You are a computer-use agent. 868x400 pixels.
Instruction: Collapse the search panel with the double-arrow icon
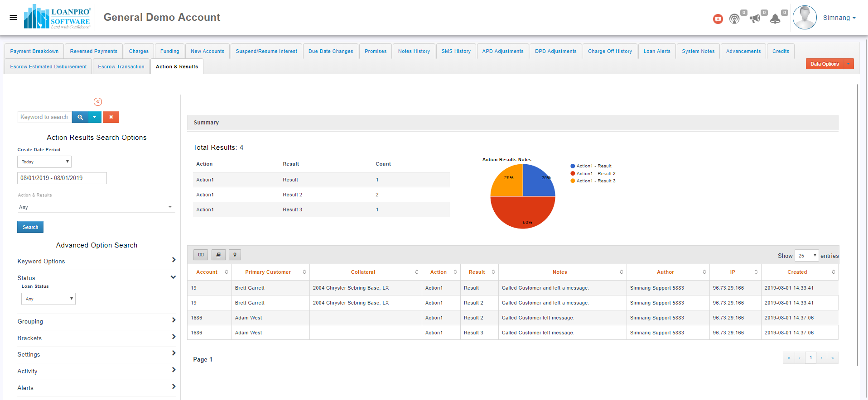[98, 102]
